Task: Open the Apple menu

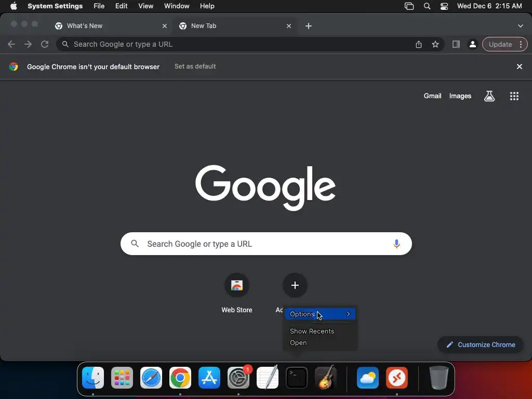Action: [14, 6]
